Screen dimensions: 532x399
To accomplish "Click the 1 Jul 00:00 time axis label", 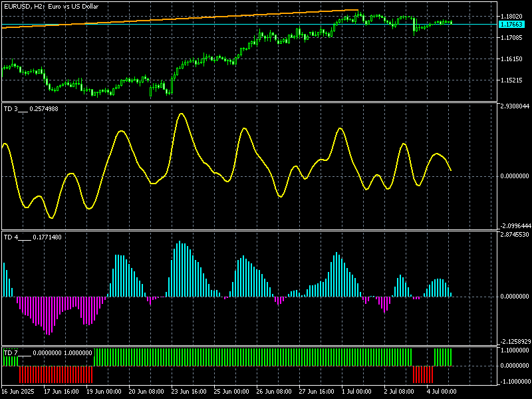I will point(356,391).
